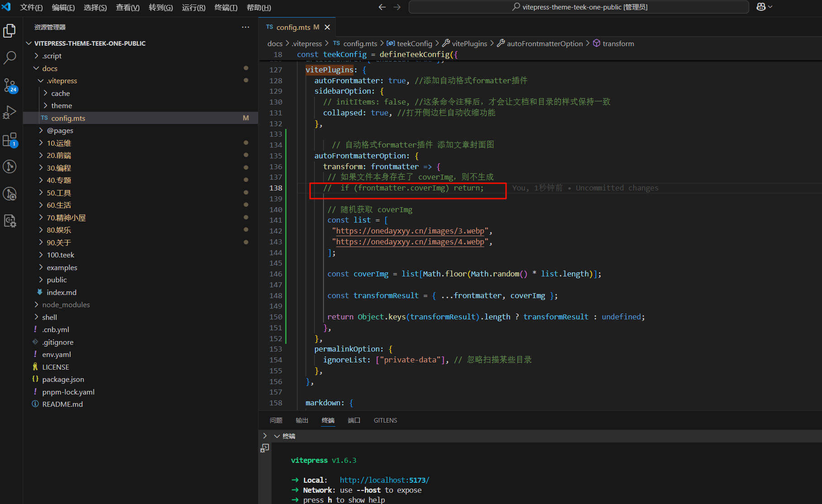Screen dimensions: 822x504
Task: Click the transform breadcrumb segment
Action: 613,43
